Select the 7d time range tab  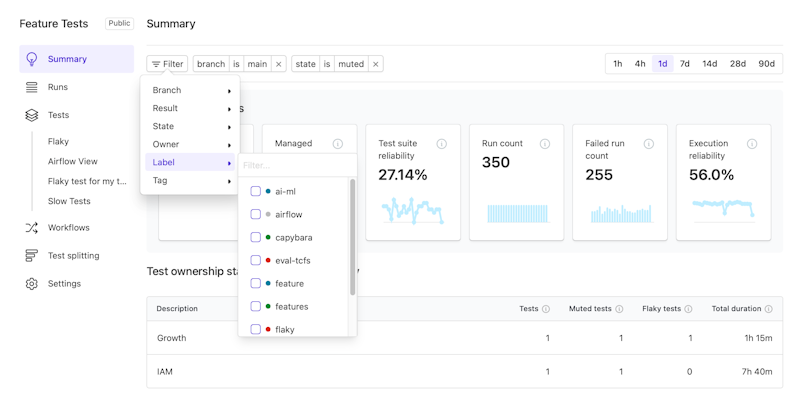[x=685, y=64]
